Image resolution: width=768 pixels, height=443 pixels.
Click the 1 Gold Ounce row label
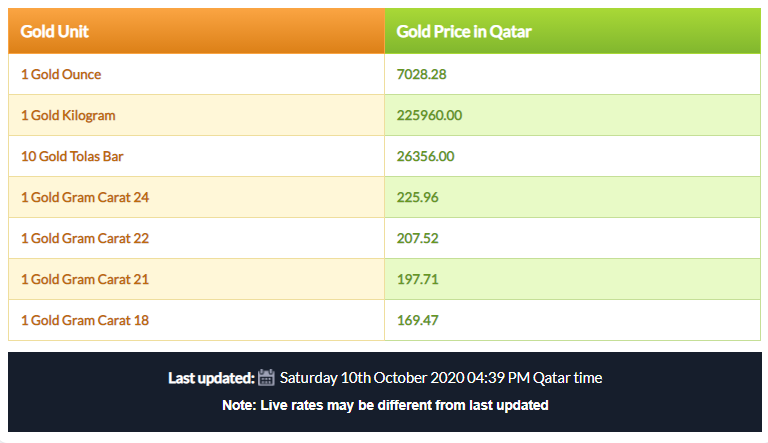[61, 74]
